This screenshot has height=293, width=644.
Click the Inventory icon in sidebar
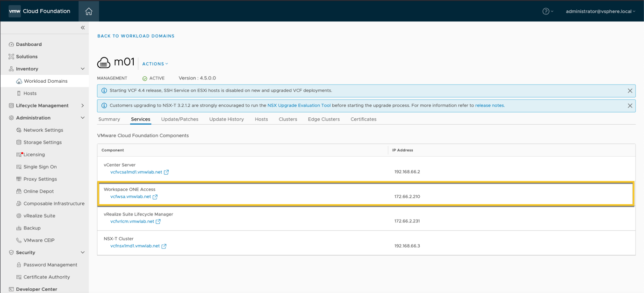pyautogui.click(x=11, y=69)
